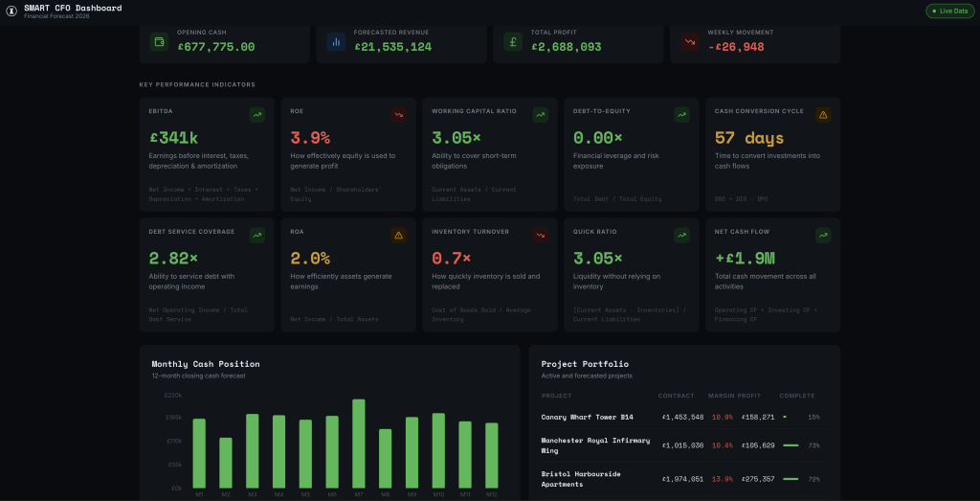The image size is (980, 501).
Task: Click the M7 bar in Monthly Cash Position
Action: 359,444
